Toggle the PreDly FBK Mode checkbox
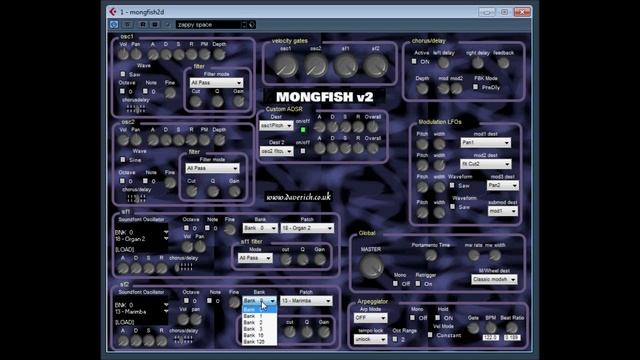This screenshot has height=360, width=640. 476,87
